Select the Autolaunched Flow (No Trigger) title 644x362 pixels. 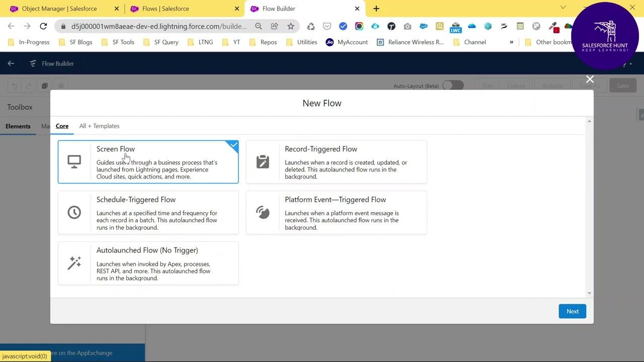coord(147,250)
